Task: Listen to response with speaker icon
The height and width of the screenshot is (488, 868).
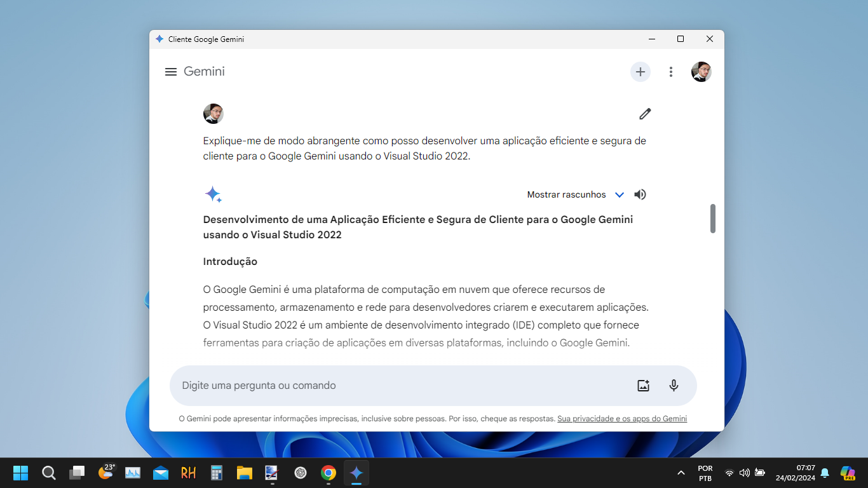Action: click(641, 194)
